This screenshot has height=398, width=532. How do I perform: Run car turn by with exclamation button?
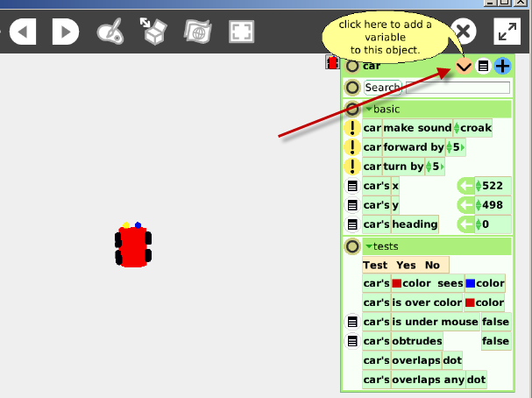pos(352,167)
